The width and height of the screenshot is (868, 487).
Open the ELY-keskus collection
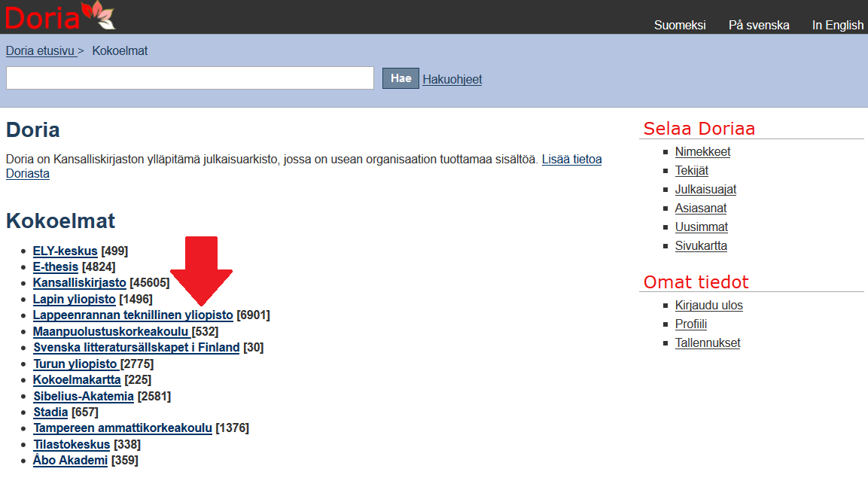(65, 251)
